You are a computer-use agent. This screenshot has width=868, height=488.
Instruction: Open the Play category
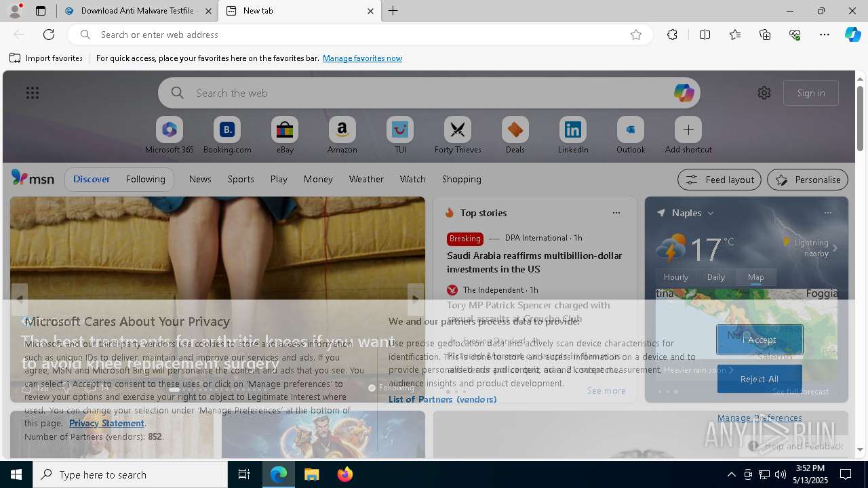[x=279, y=179]
